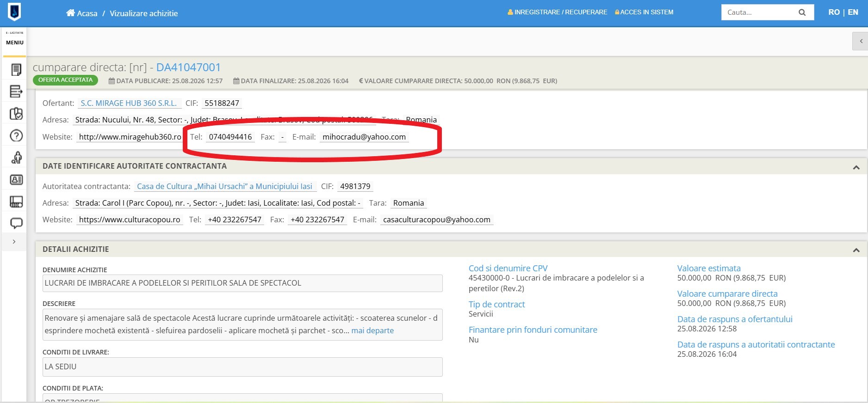
Task: Open the checked documents sidebar icon
Action: [x=16, y=114]
